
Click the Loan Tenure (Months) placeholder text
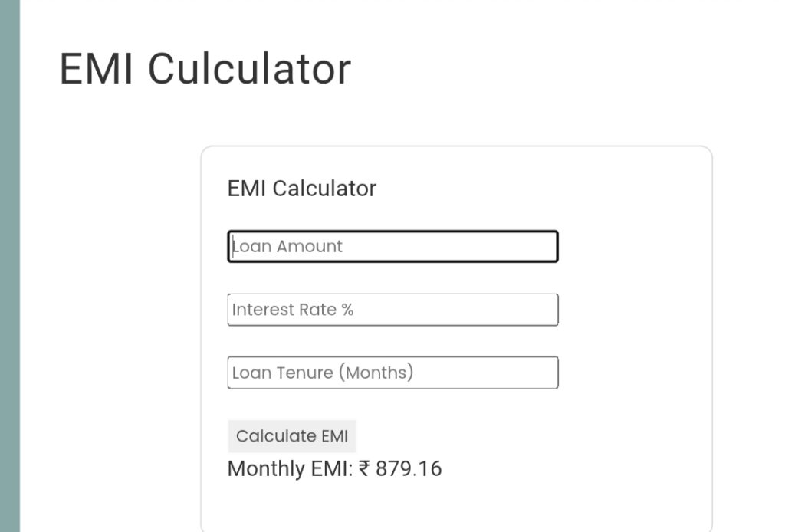pos(322,372)
